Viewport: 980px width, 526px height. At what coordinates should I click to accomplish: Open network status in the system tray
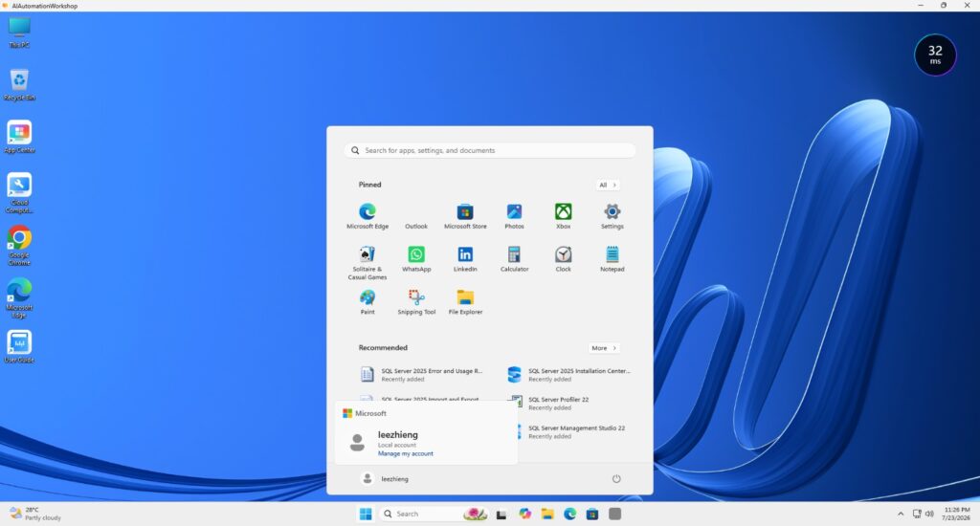[x=917, y=514]
